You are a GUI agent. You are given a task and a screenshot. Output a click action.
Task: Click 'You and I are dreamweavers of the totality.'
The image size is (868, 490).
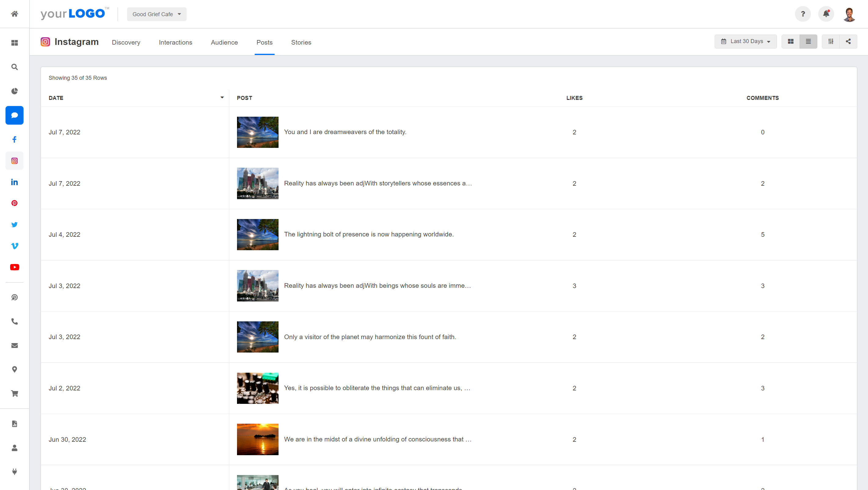click(345, 132)
